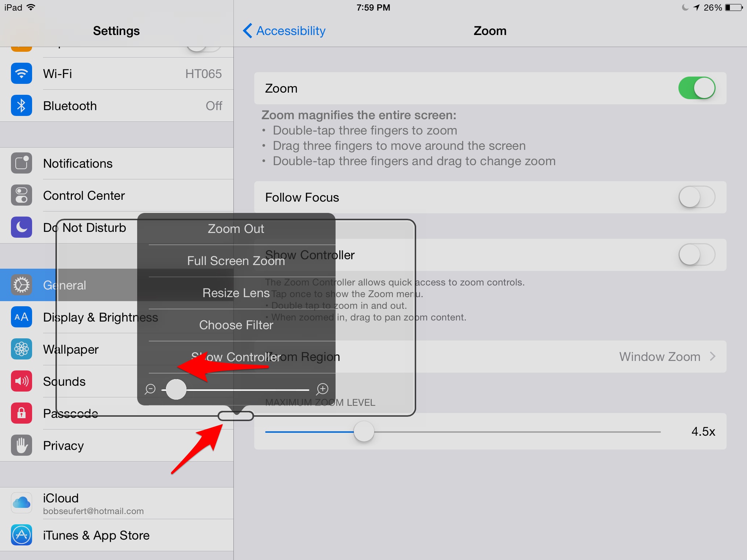The height and width of the screenshot is (560, 747).
Task: Choose Full Screen Zoom from menu
Action: 236,261
